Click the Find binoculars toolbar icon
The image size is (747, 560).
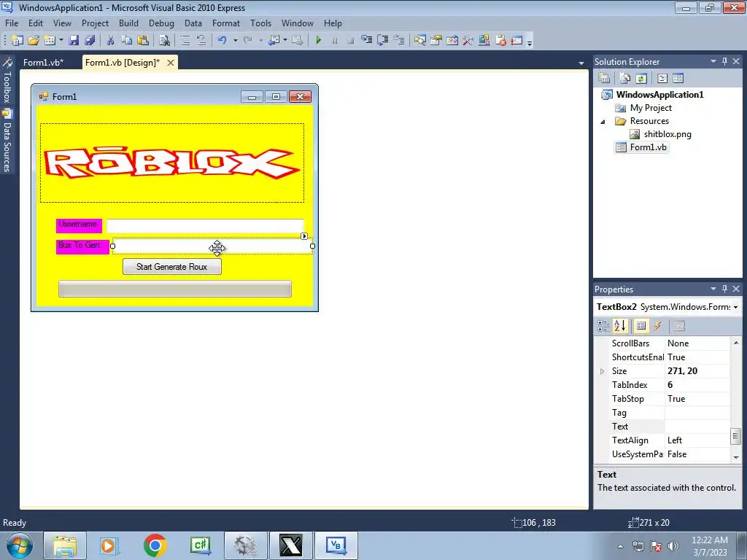point(164,41)
